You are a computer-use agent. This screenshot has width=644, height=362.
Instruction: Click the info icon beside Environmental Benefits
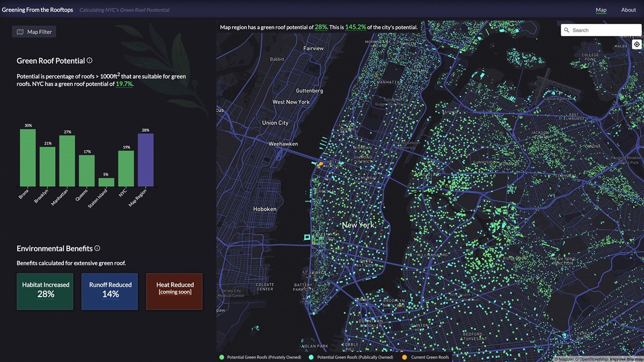[x=97, y=248]
